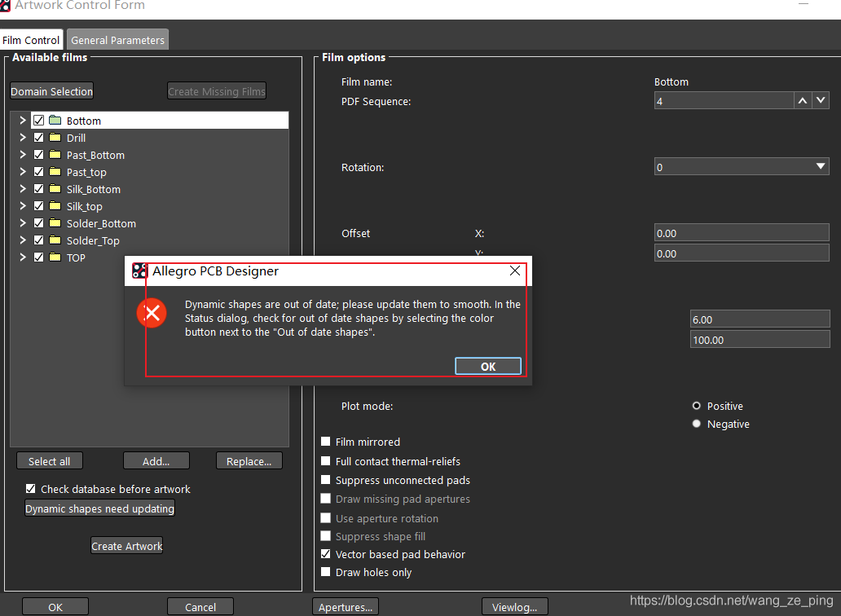The width and height of the screenshot is (841, 616).
Task: Click the field showing 6.00
Action: coord(760,319)
